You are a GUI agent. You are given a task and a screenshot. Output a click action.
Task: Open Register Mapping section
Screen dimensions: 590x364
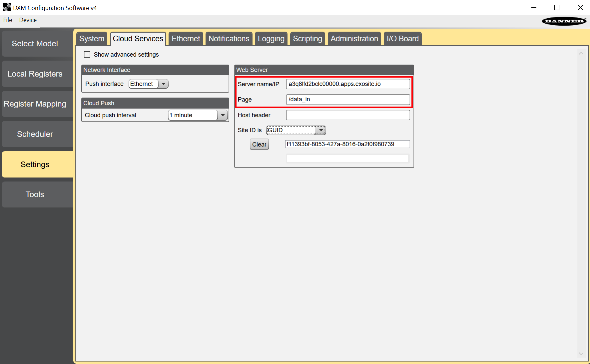[37, 104]
